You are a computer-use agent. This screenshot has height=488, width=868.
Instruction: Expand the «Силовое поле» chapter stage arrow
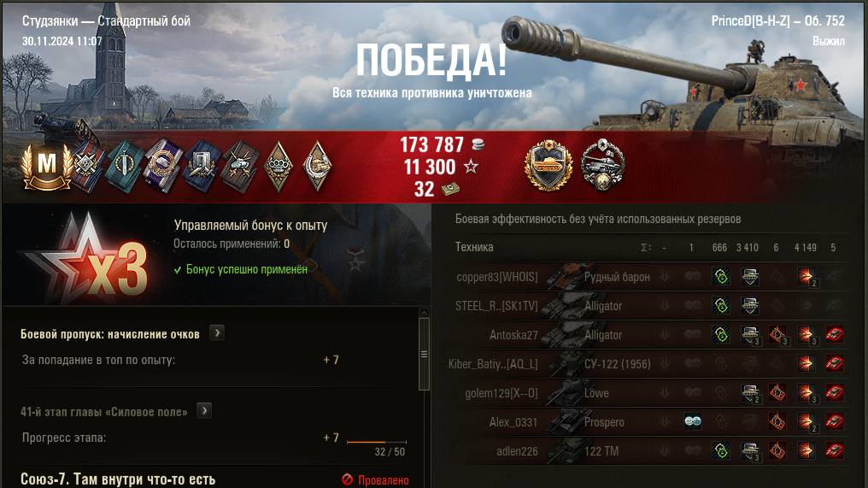coord(204,410)
